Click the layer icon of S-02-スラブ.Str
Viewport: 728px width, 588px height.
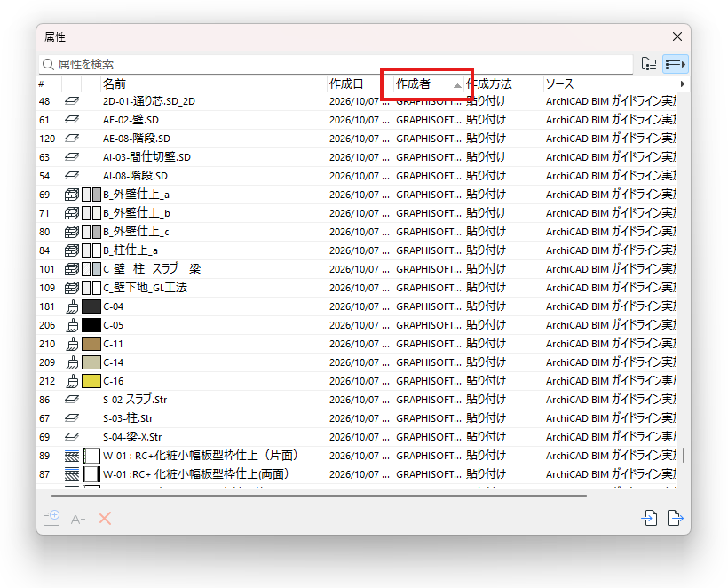pyautogui.click(x=72, y=399)
